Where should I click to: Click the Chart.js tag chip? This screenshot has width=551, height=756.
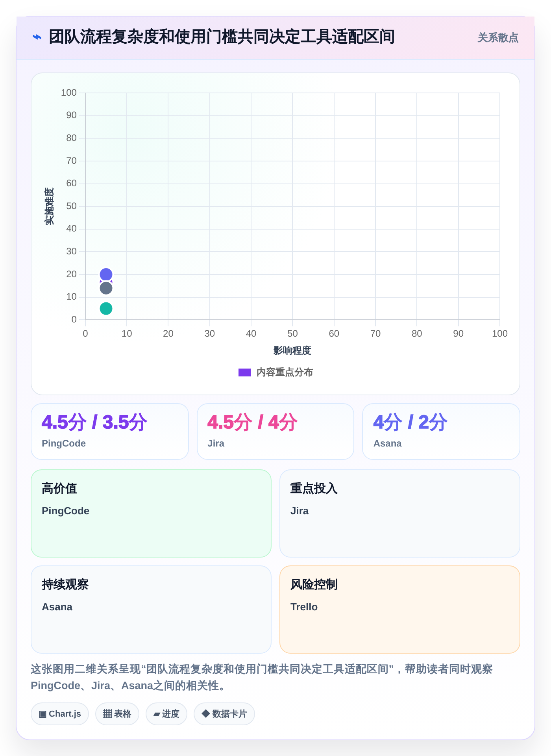[x=60, y=714]
